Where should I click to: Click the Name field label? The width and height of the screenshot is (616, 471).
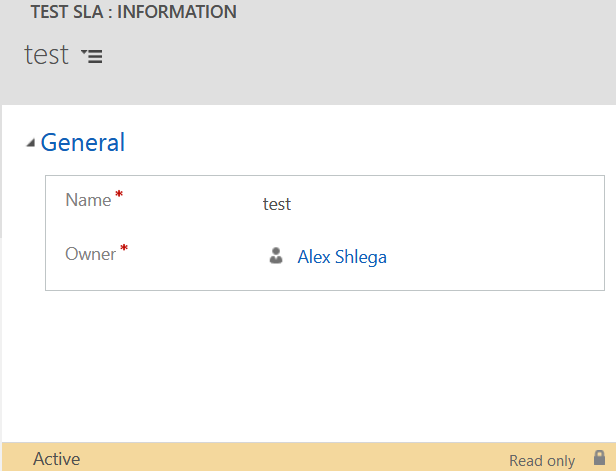88,200
